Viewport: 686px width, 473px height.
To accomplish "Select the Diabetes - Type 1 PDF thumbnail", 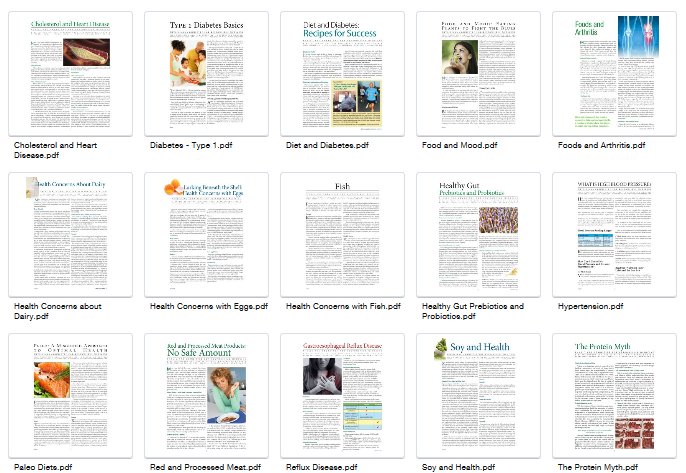I will [x=206, y=74].
